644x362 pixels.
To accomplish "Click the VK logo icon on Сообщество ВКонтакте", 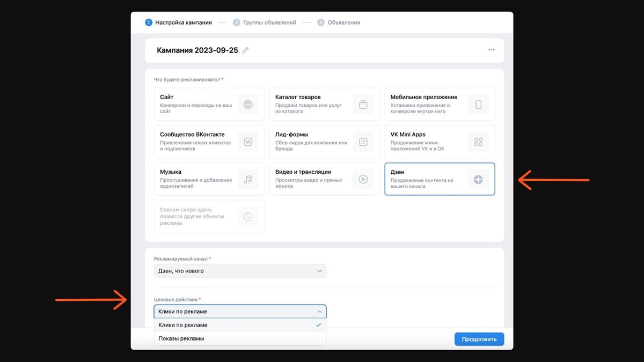I will point(248,142).
